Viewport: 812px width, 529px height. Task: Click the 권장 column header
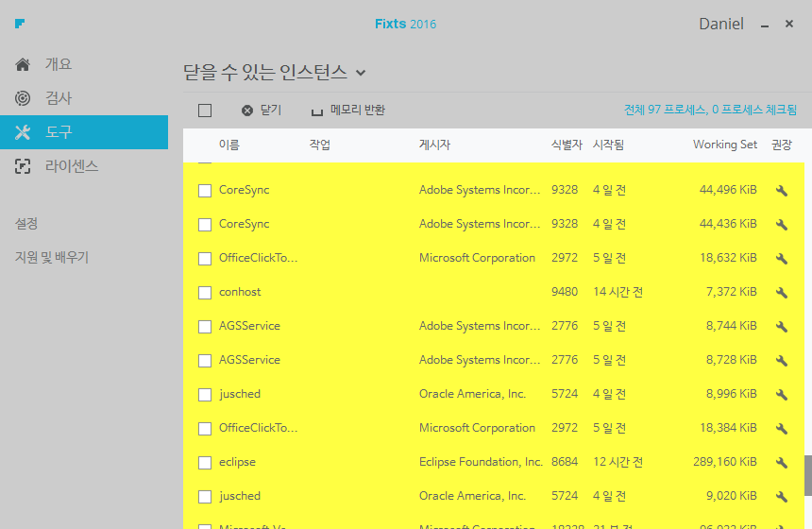pos(782,145)
